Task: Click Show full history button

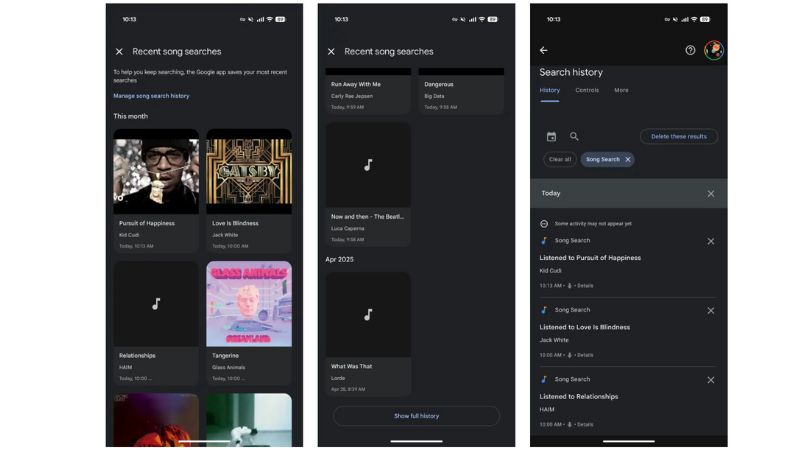Action: point(416,416)
